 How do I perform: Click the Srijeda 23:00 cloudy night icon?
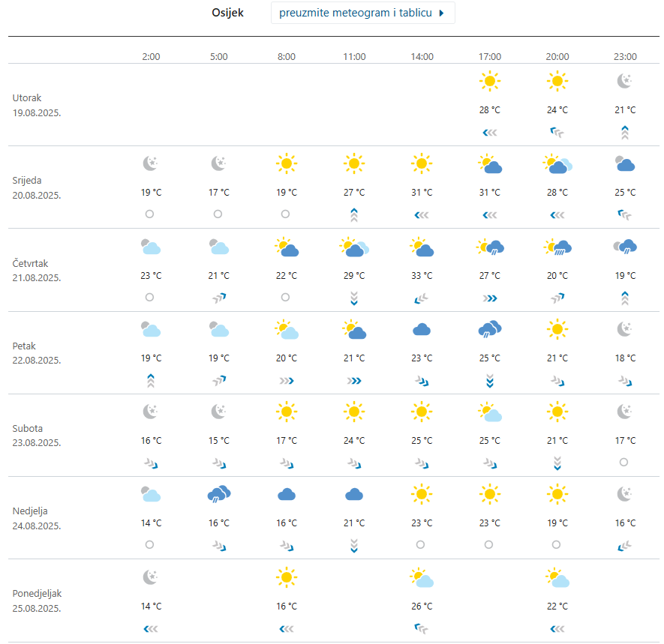(x=625, y=163)
